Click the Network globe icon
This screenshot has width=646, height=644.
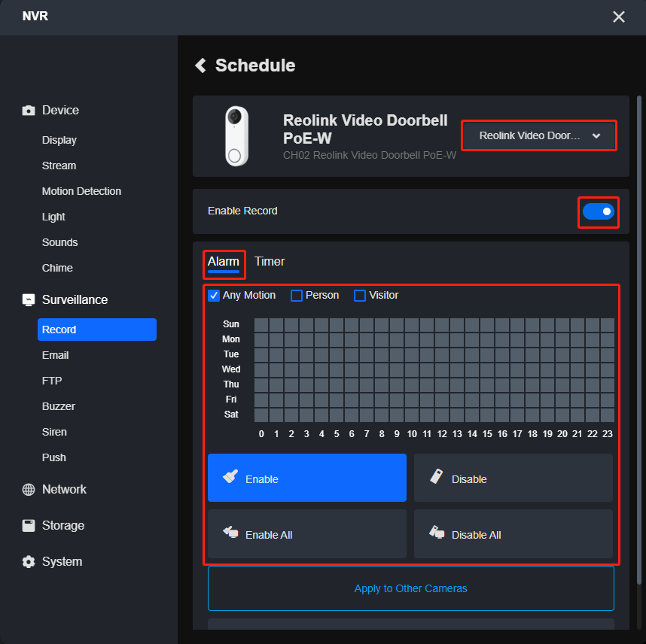[29, 490]
